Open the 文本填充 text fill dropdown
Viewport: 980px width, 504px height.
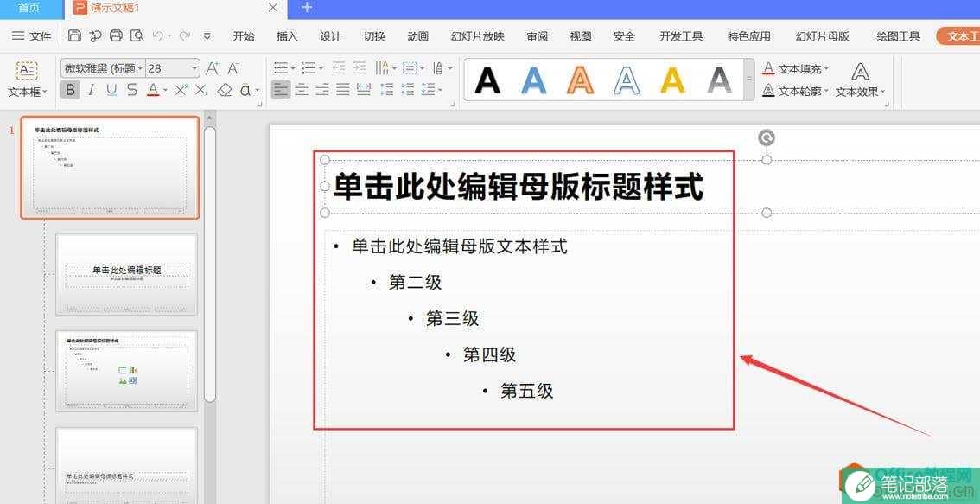[x=795, y=69]
